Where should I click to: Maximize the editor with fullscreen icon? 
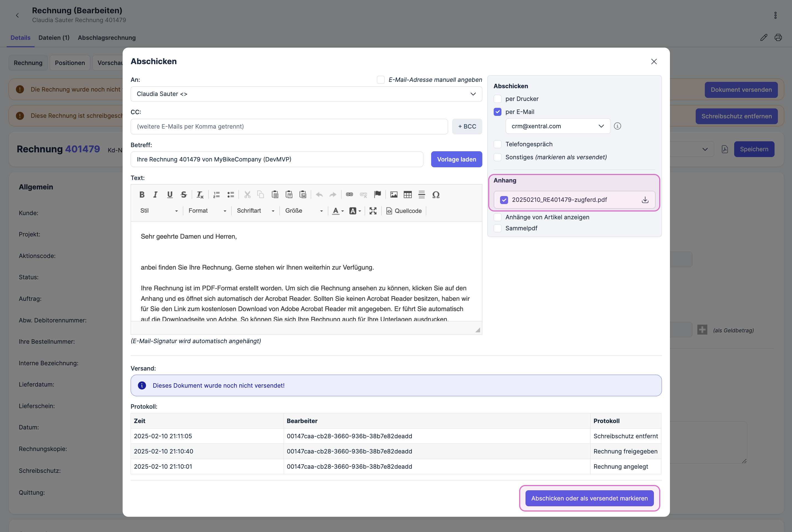pyautogui.click(x=373, y=211)
